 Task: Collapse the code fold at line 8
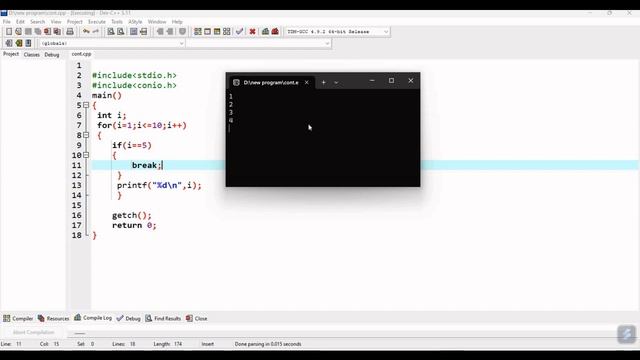(86, 135)
